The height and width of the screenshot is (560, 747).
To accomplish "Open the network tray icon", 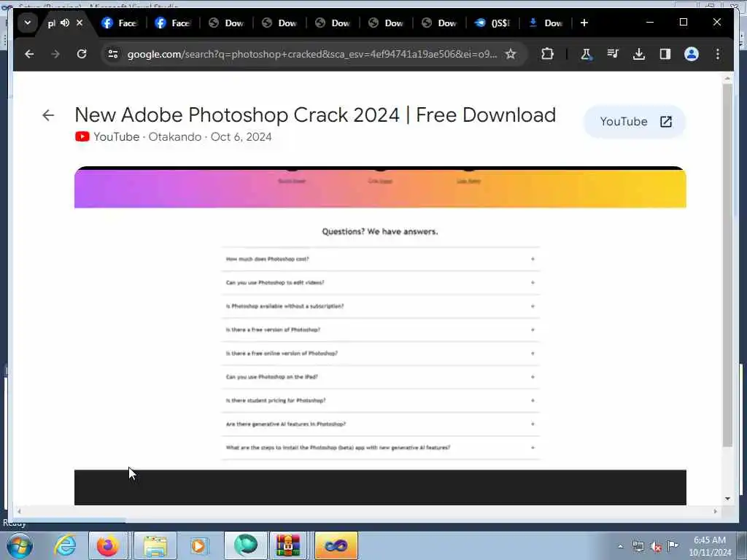I will point(638,547).
